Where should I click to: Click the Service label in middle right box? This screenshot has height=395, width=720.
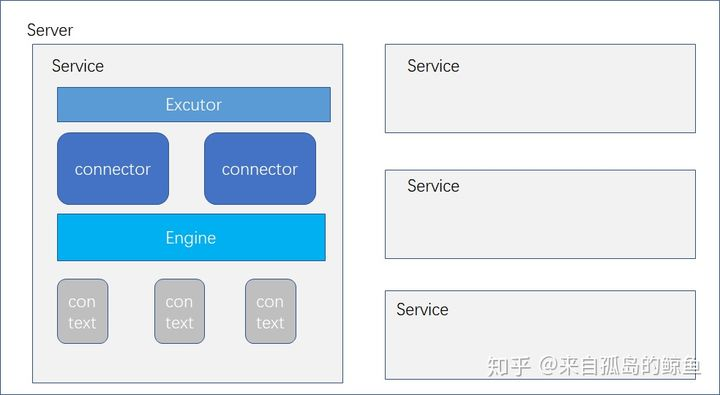[433, 186]
